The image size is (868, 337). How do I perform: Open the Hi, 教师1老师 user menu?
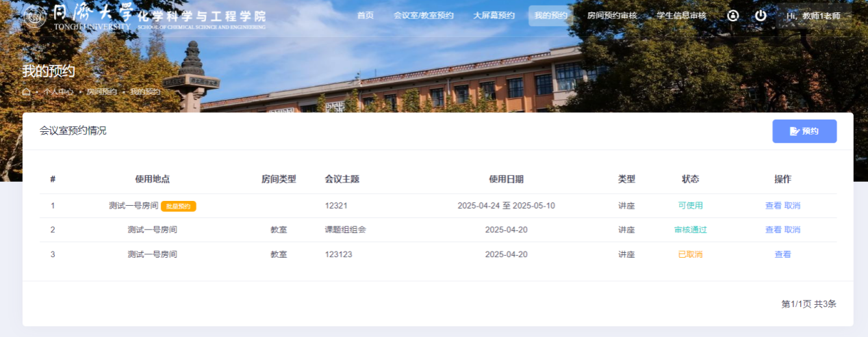point(813,16)
